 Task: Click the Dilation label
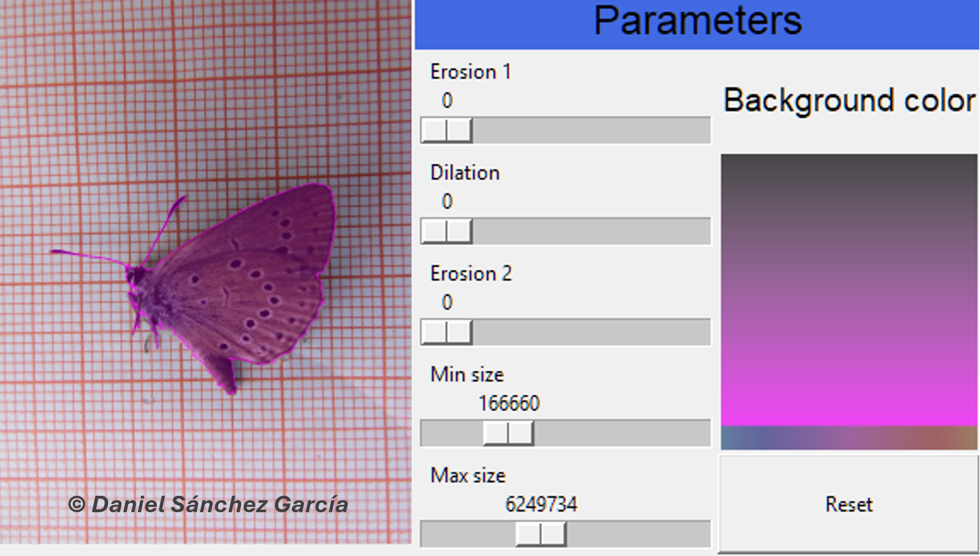click(x=465, y=173)
